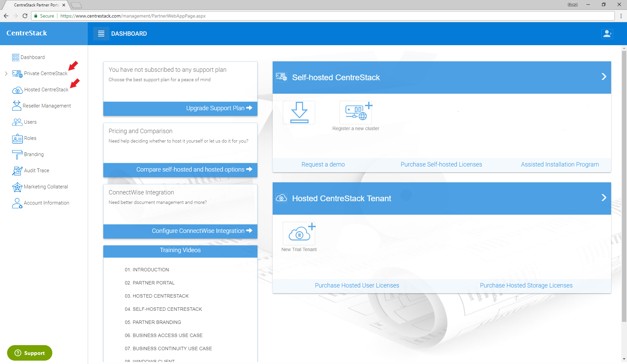Click the Dashboard grid icon in the sidebar

coord(16,57)
